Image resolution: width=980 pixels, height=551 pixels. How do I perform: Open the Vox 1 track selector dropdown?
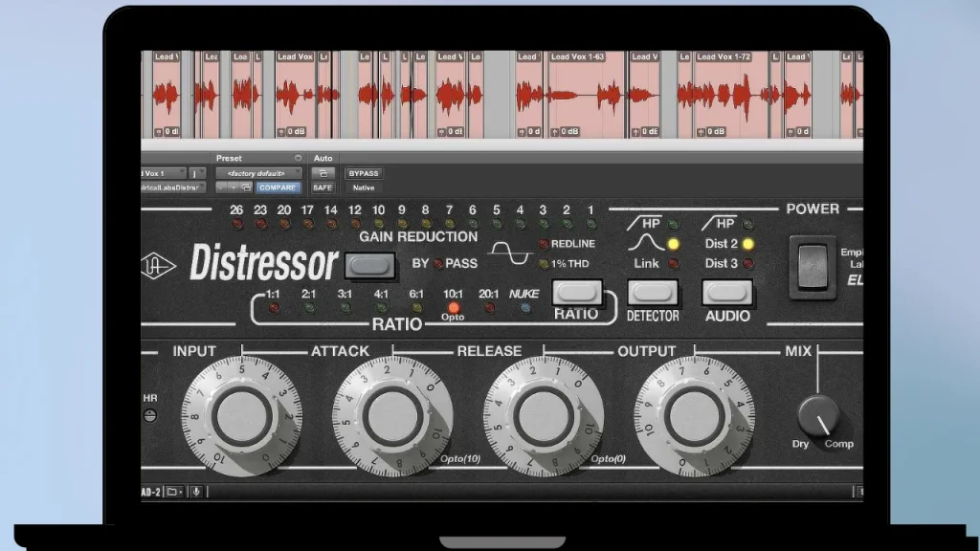click(x=163, y=173)
